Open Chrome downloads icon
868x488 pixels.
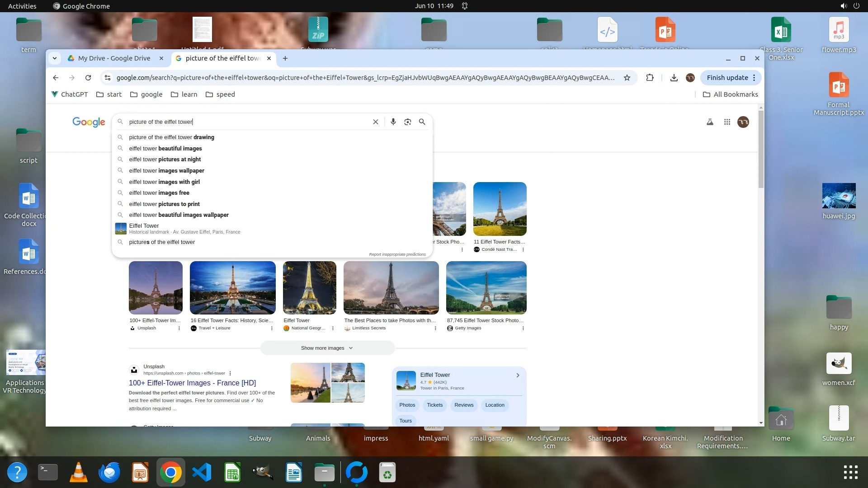point(674,78)
